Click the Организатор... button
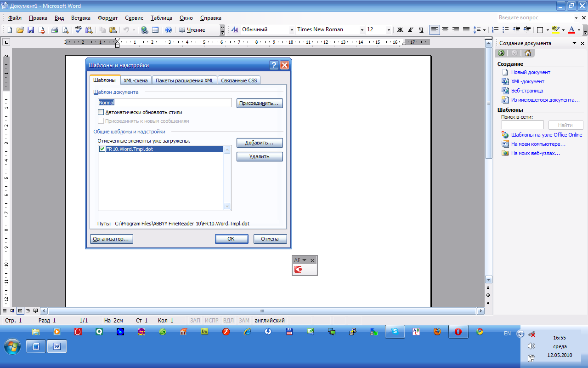 (112, 239)
